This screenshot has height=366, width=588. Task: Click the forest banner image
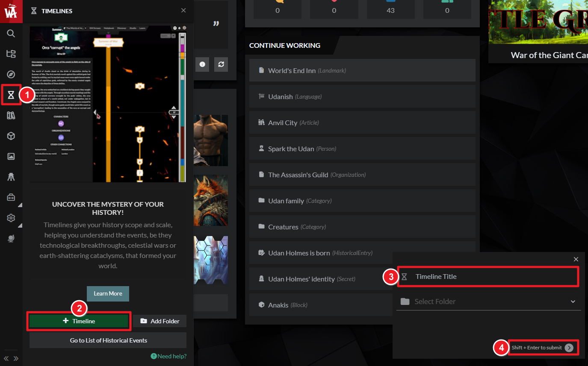point(538,22)
